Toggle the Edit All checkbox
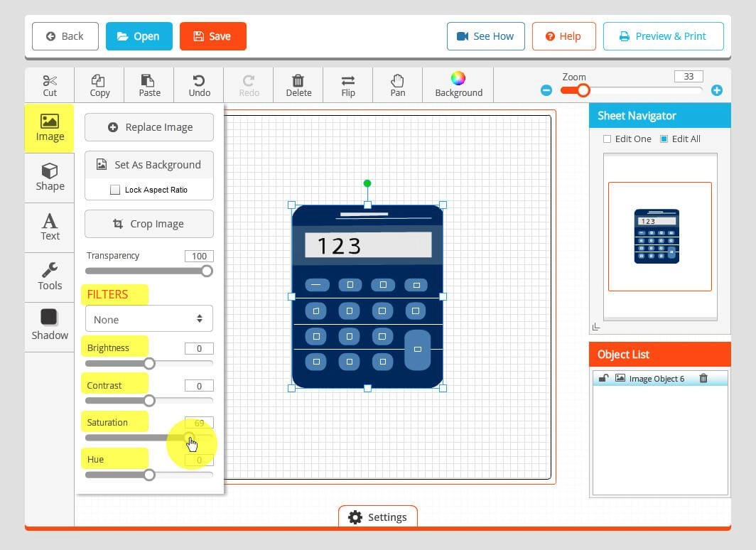 click(664, 139)
